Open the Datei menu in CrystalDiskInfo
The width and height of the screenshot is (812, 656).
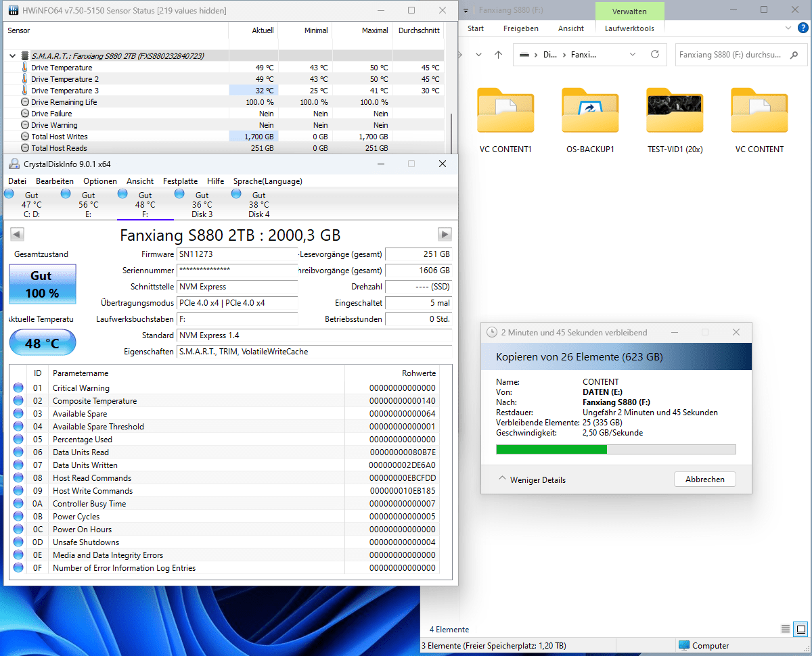(x=18, y=181)
